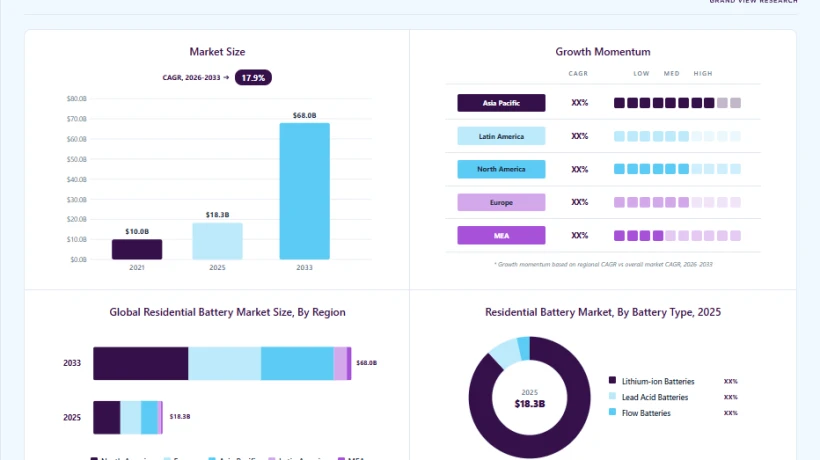Click the '$18.3B' value above the 2025 bar
The image size is (820, 460).
(218, 215)
